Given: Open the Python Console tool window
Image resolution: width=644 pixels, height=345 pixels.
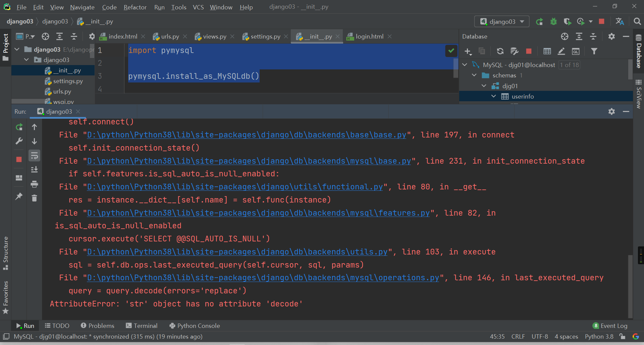Looking at the screenshot, I should coord(195,326).
